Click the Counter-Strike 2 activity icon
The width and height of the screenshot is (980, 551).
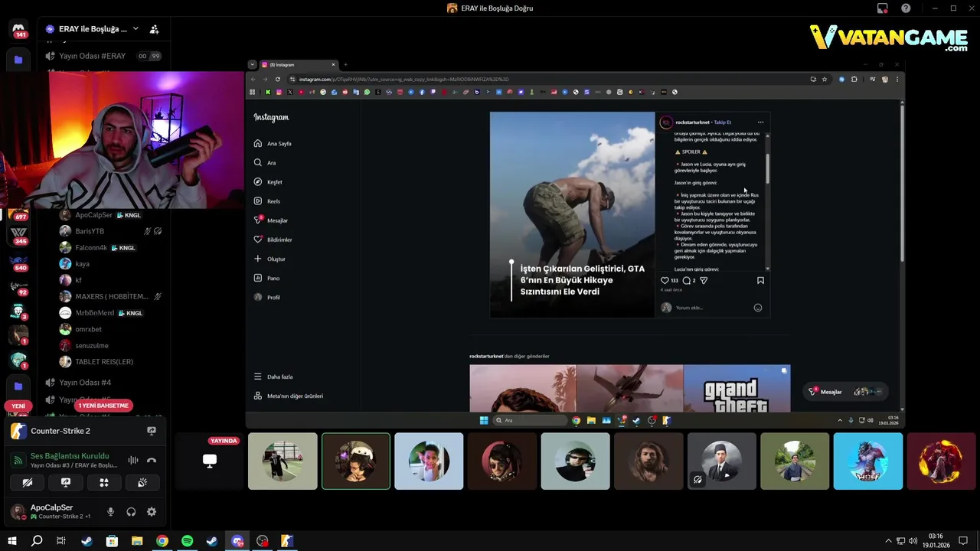[x=18, y=432]
